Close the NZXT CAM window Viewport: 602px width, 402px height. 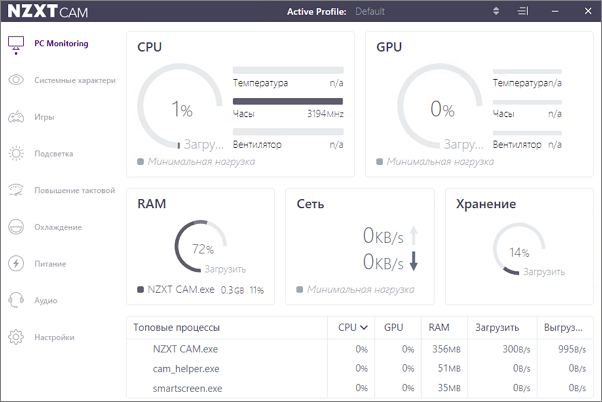588,11
